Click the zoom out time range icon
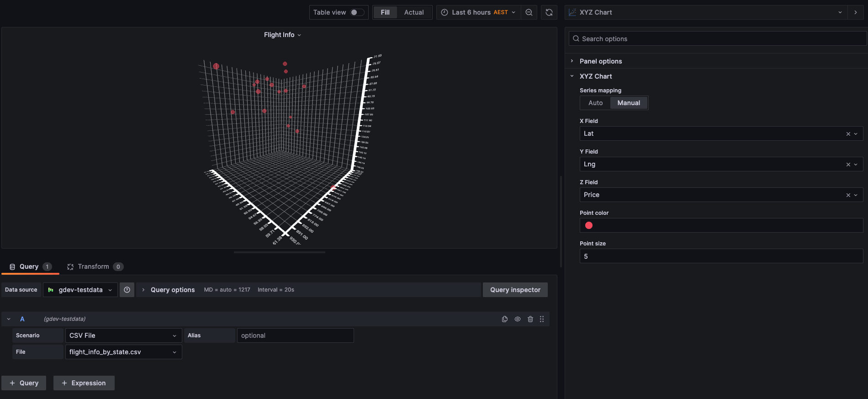 529,12
